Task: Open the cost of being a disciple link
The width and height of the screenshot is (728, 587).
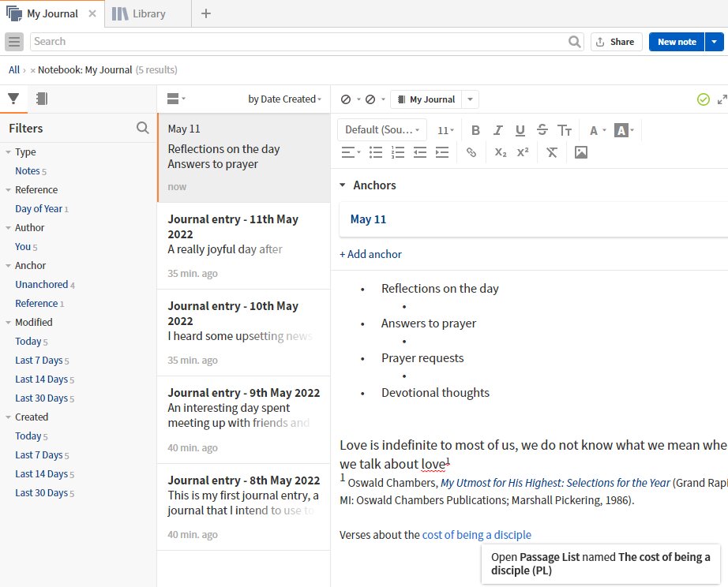Action: coord(476,535)
